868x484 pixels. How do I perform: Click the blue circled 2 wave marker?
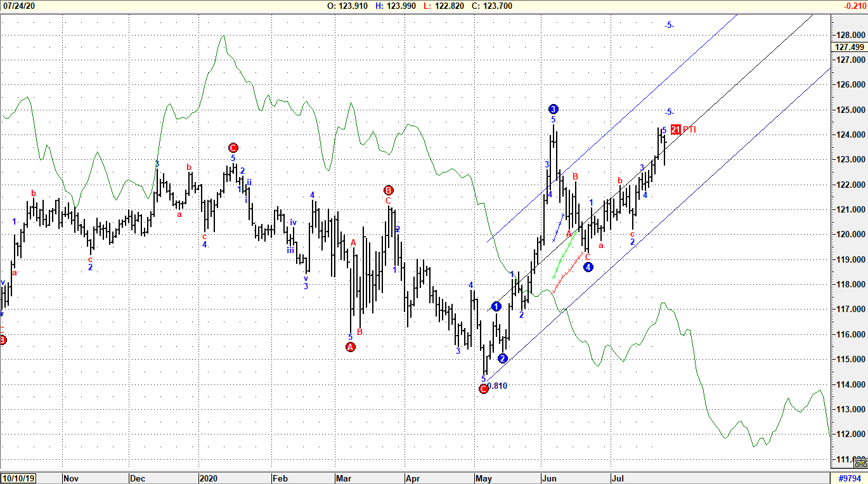(503, 358)
